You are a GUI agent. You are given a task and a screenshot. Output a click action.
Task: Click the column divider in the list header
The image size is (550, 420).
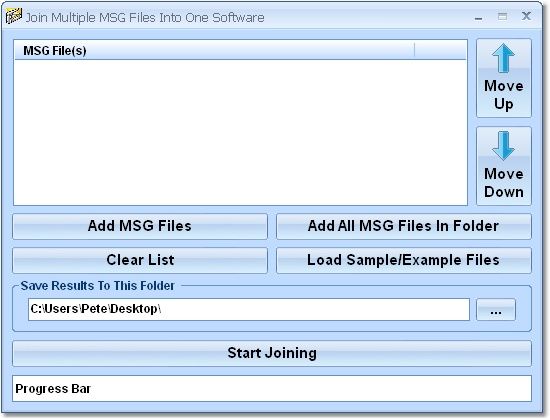(414, 51)
